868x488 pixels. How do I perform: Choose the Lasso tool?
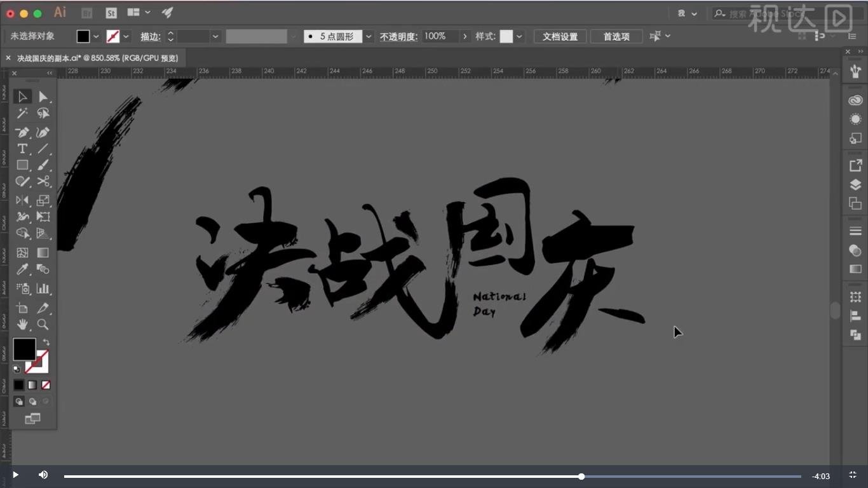point(43,113)
